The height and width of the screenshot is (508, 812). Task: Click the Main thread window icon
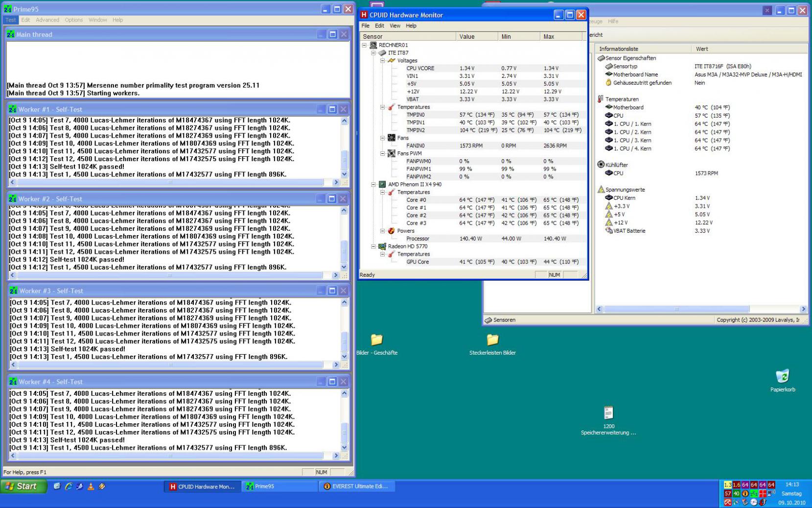11,34
